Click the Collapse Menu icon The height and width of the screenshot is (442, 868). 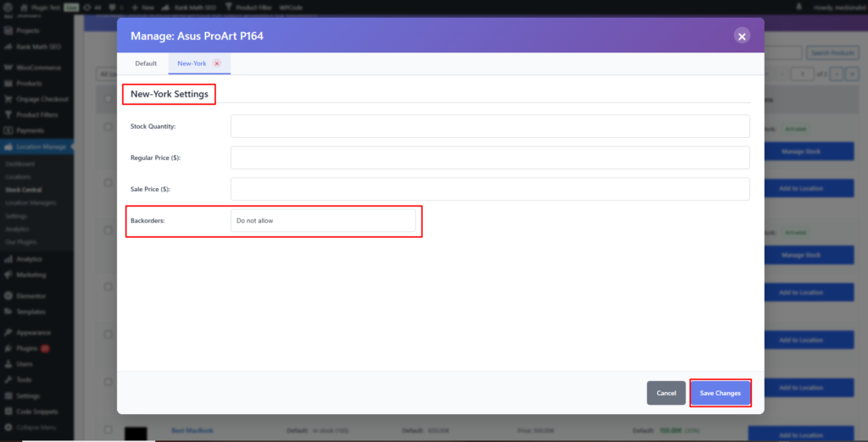coord(8,426)
